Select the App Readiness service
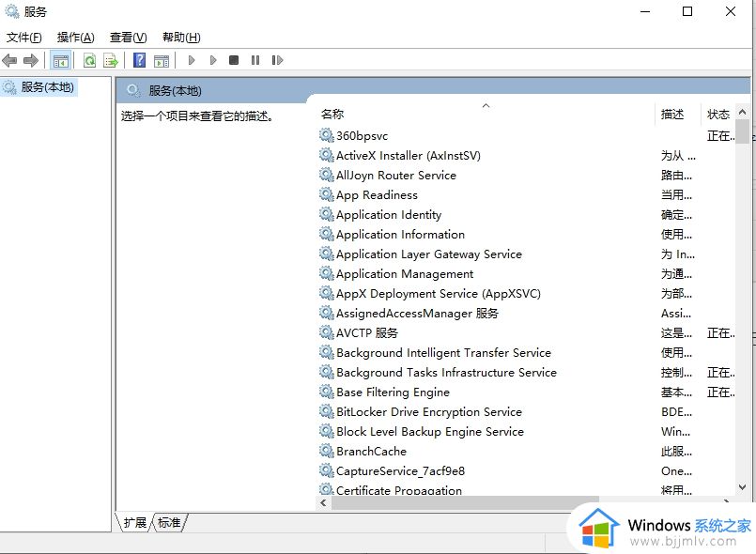This screenshot has width=756, height=554. click(527, 195)
